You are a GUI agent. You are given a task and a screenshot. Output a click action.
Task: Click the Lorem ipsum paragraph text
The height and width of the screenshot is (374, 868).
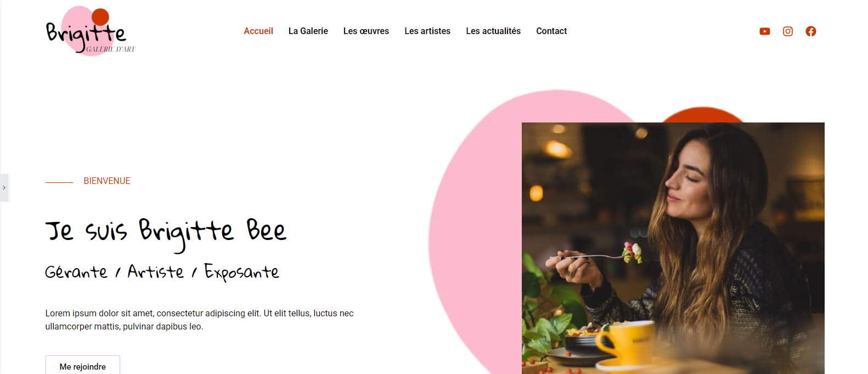click(x=199, y=320)
